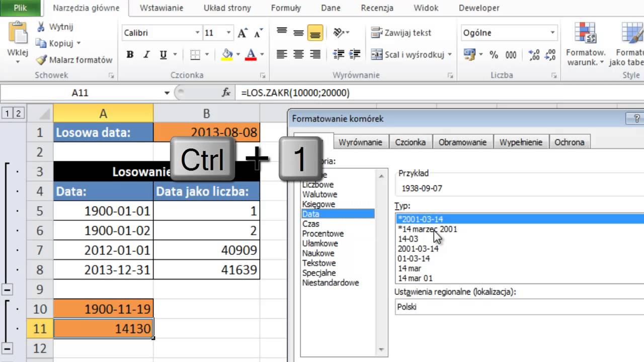The image size is (644, 362).
Task: Increase indent in the alignment group
Action: point(355,54)
